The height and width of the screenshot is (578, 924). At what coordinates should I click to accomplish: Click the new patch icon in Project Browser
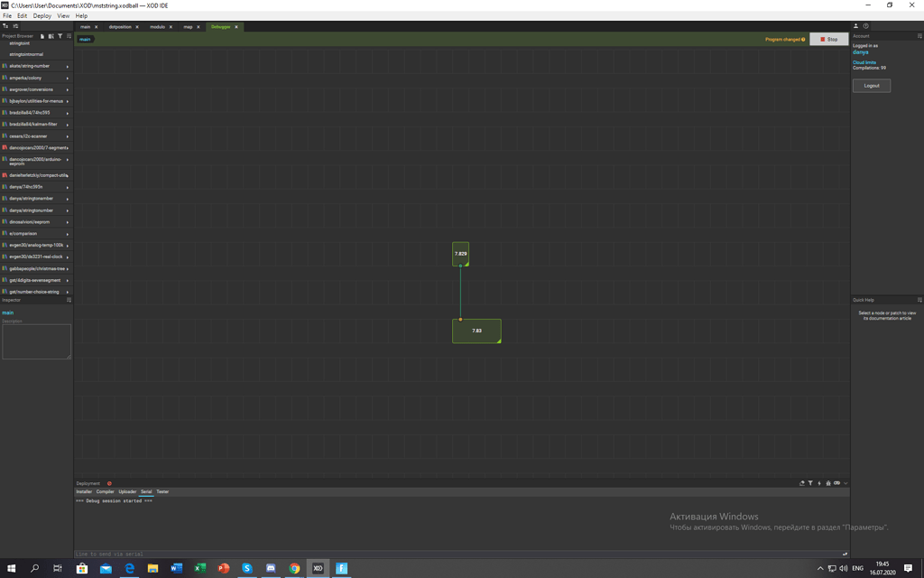tap(42, 36)
